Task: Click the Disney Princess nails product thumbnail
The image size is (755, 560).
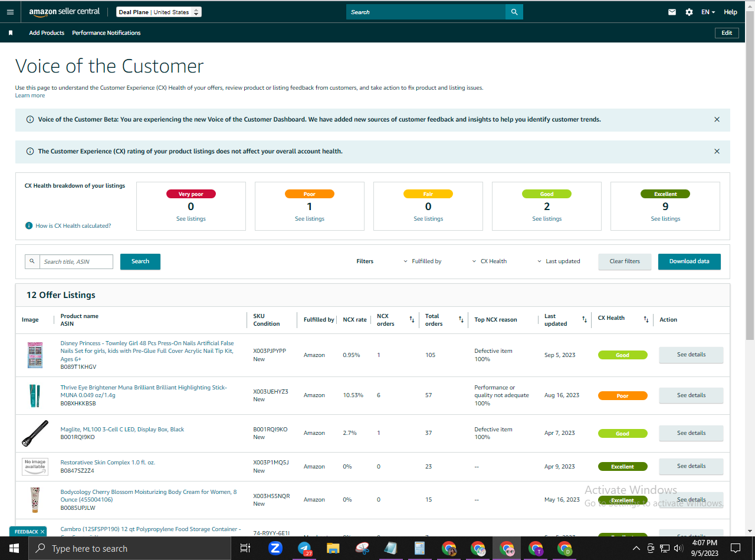Action: pyautogui.click(x=35, y=355)
